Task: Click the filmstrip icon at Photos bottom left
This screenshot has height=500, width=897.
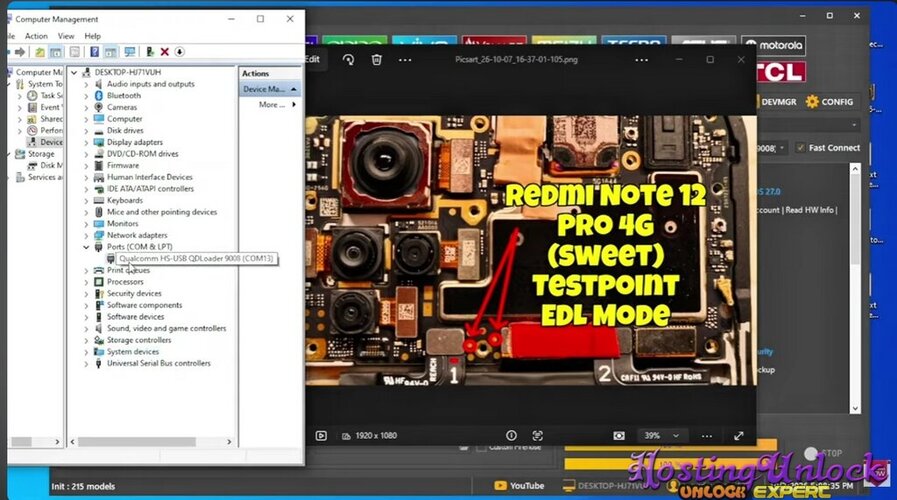Action: [x=322, y=436]
